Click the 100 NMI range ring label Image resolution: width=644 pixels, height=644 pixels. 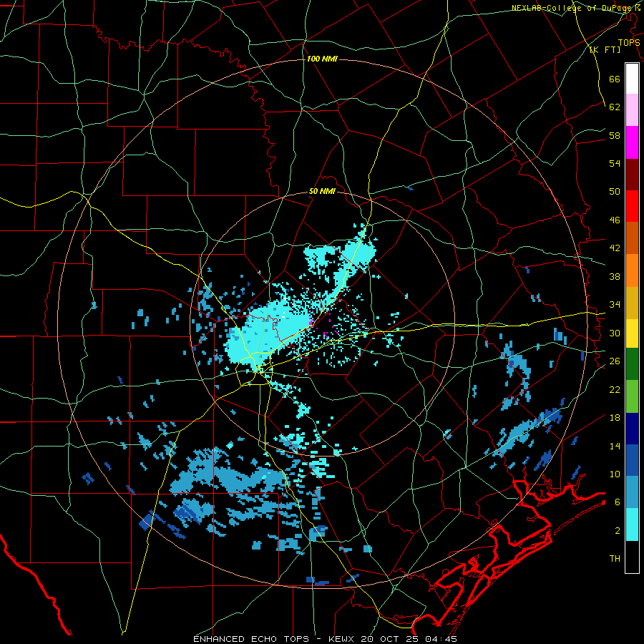click(322, 59)
